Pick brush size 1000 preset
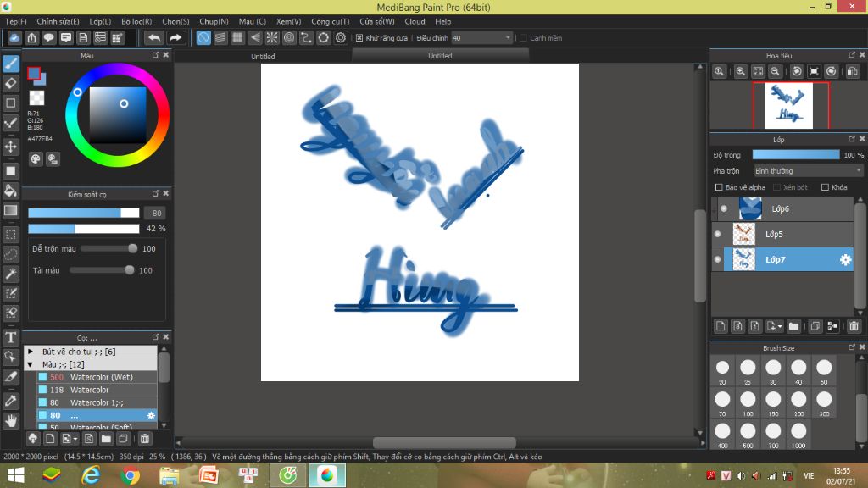Viewport: 868px width, 488px height. [x=798, y=436]
